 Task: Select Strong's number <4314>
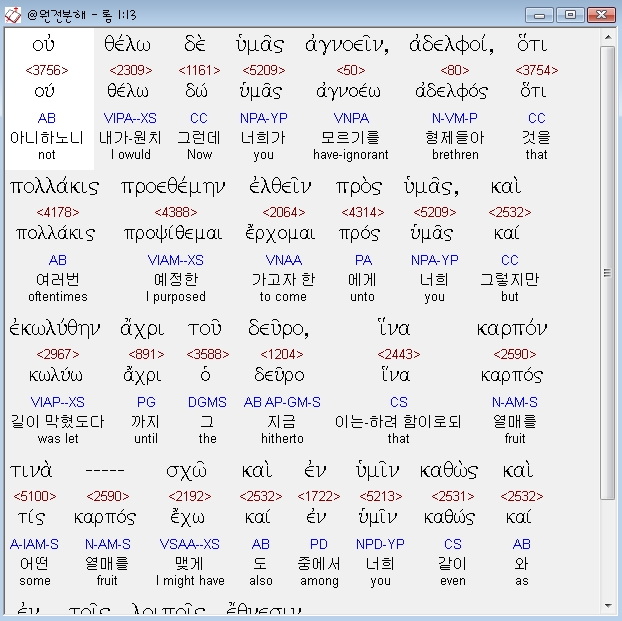(x=363, y=212)
